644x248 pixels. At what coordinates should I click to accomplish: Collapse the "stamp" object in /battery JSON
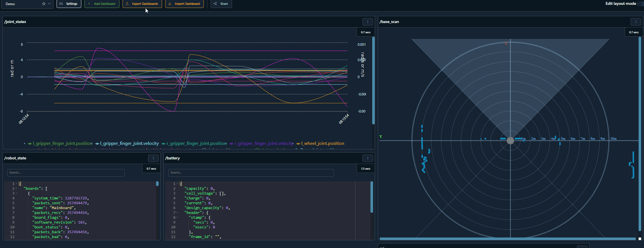coord(177,218)
